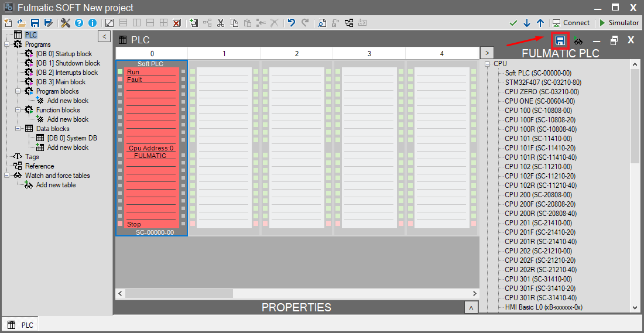644x333 pixels.
Task: Click the Undo arrow in the toolbar
Action: click(291, 23)
